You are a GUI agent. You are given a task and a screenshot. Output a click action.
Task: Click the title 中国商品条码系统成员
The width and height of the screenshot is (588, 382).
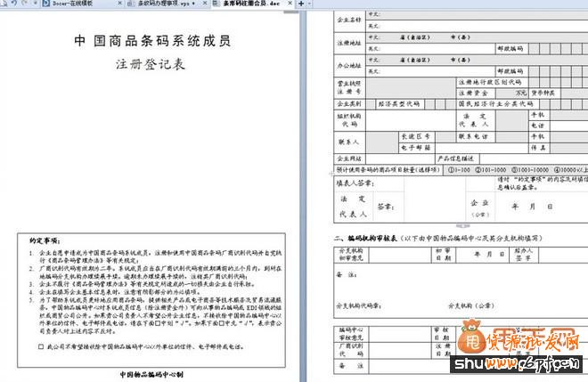pyautogui.click(x=152, y=41)
